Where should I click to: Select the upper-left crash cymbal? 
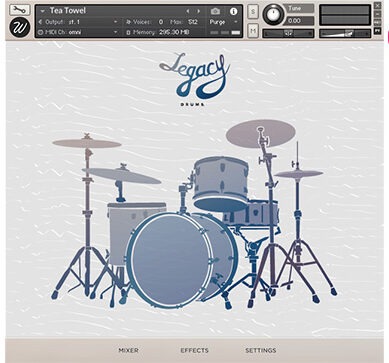(x=87, y=143)
